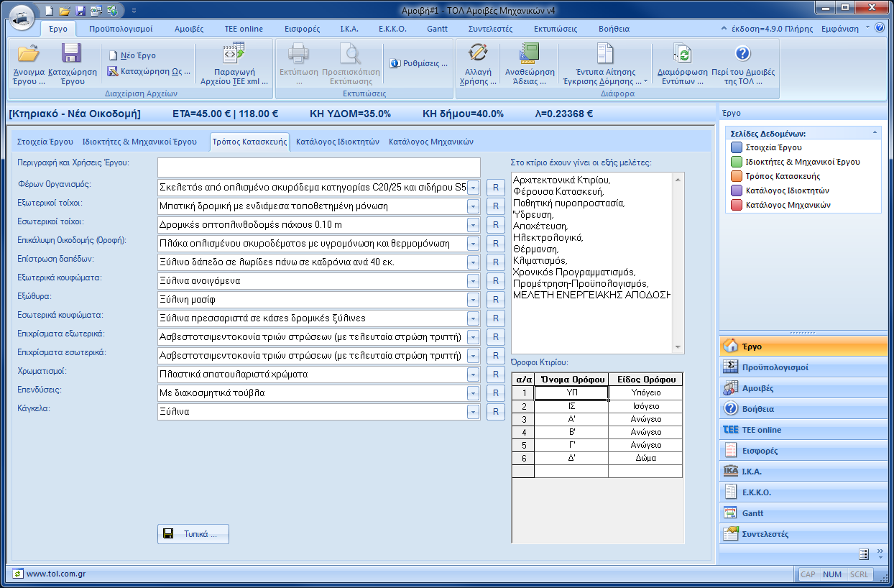The height and width of the screenshot is (588, 894).
Task: Click R button next to Φέρων Οργανισμός
Action: tap(495, 188)
